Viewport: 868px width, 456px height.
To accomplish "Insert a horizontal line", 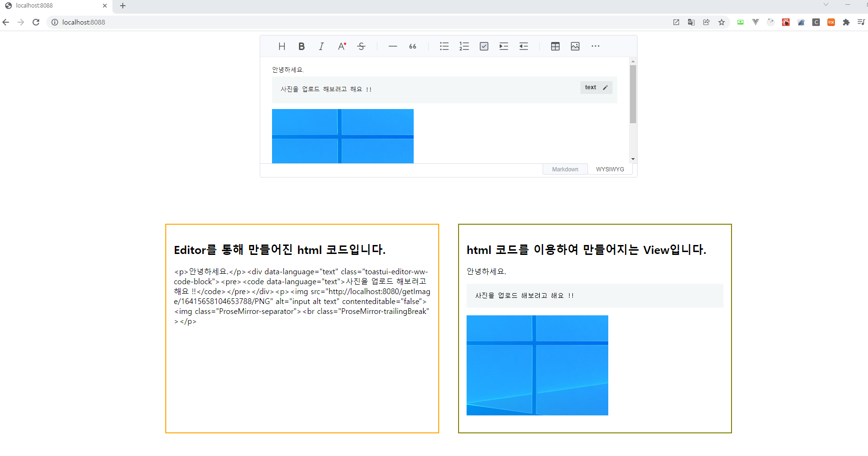I will pos(393,46).
